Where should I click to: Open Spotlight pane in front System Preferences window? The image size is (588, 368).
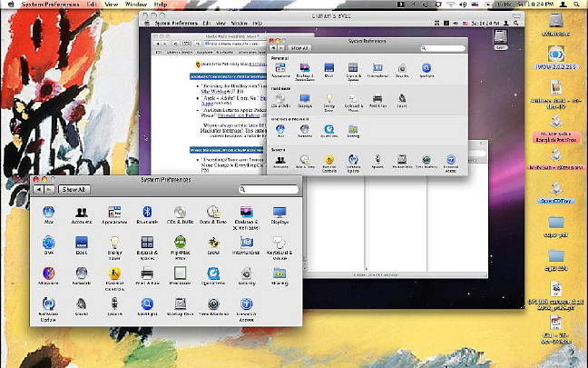click(x=147, y=307)
